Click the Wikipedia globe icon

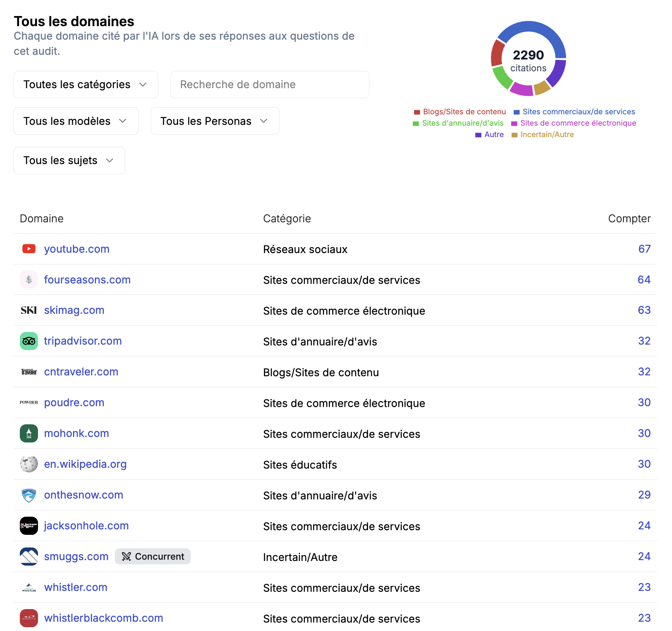[x=29, y=464]
